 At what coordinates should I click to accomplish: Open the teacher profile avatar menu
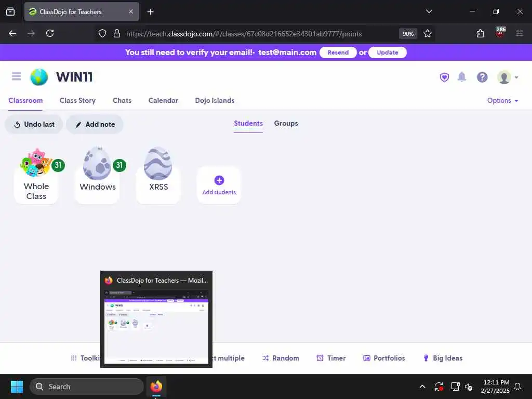click(507, 77)
